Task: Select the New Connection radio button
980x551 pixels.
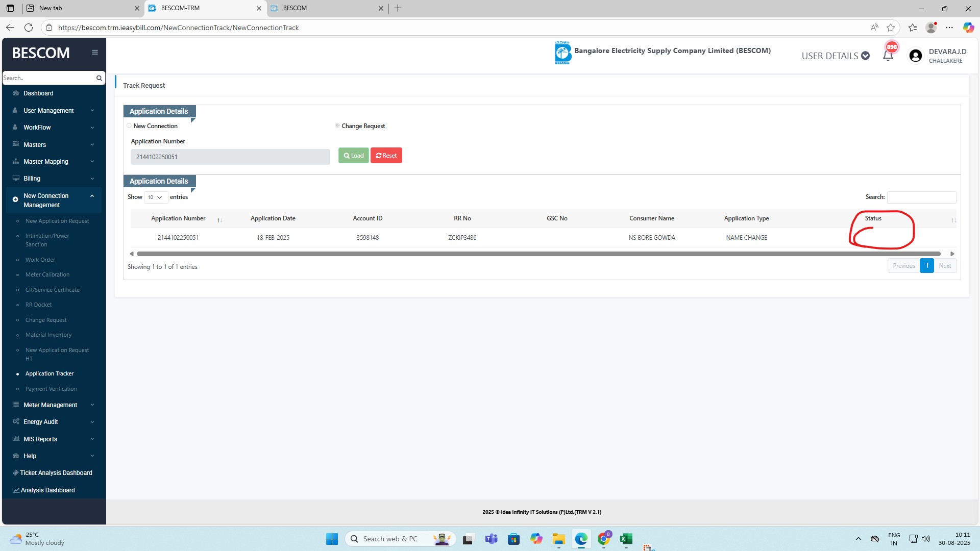Action: pos(129,126)
